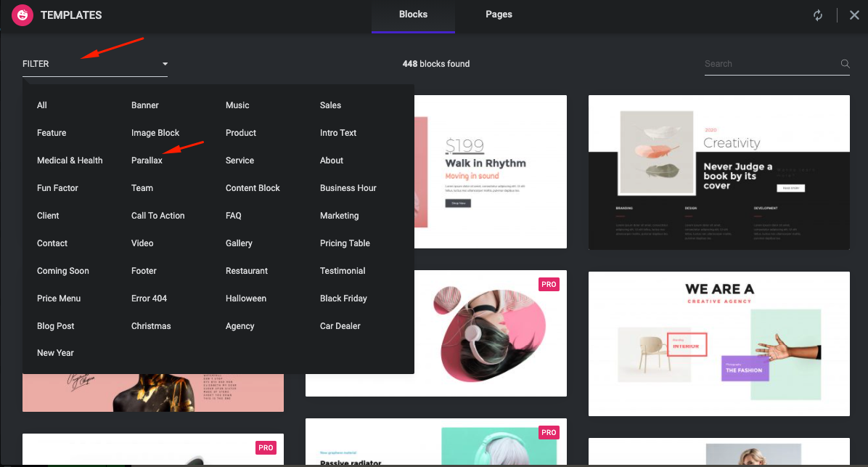
Task: Select the Car Dealer category
Action: click(340, 326)
